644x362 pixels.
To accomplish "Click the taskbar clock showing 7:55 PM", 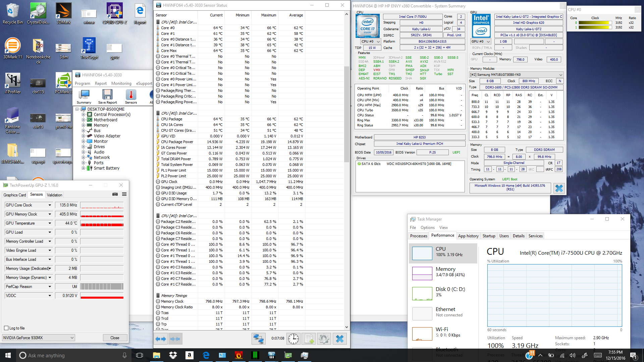I will [615, 355].
